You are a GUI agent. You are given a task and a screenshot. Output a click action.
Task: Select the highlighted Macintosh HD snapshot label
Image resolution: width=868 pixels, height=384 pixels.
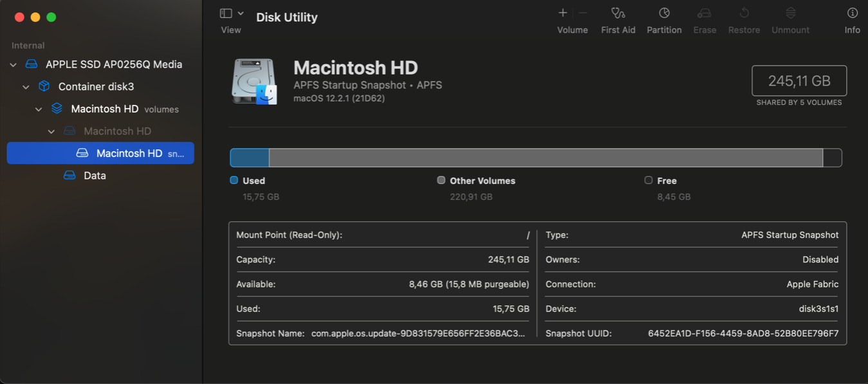[129, 153]
